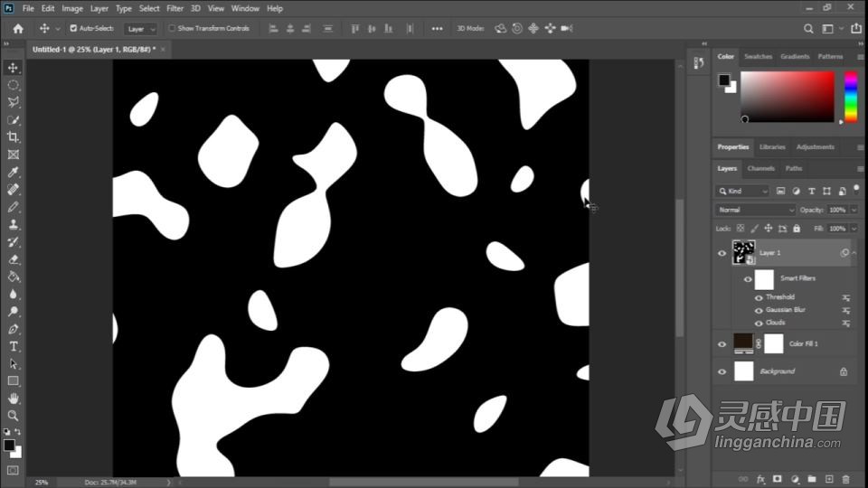The width and height of the screenshot is (868, 488).
Task: Open the Normal blend mode dropdown
Action: point(755,210)
